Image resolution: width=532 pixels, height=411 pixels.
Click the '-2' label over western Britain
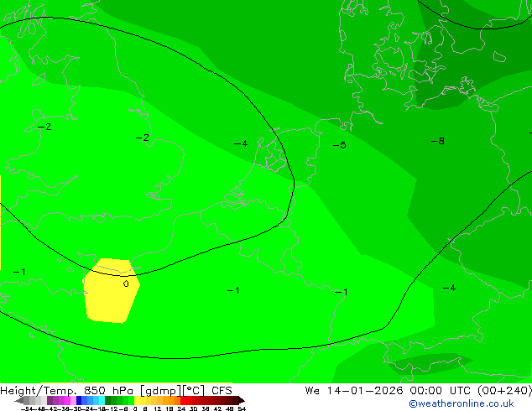tap(44, 127)
